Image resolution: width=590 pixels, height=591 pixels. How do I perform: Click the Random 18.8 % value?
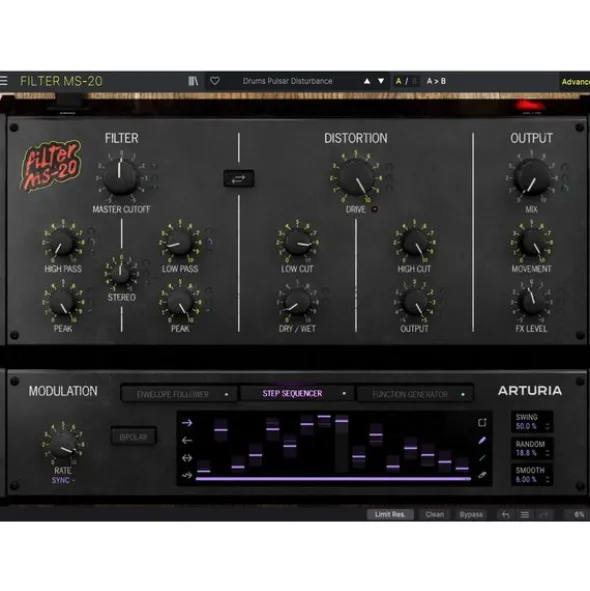pos(526,453)
